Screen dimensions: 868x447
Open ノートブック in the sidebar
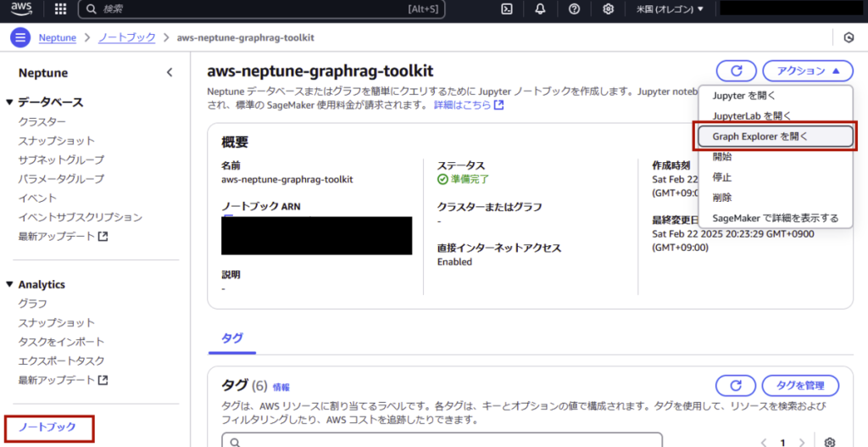tap(47, 427)
